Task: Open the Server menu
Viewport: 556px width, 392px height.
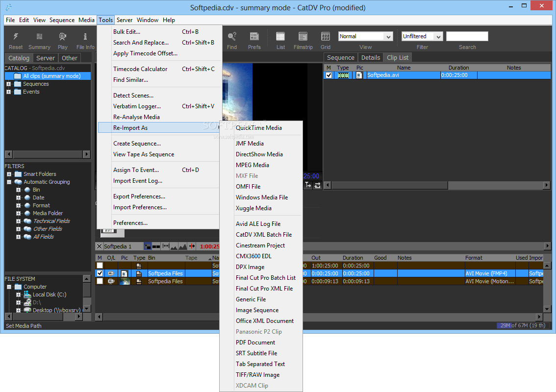Action: point(125,20)
